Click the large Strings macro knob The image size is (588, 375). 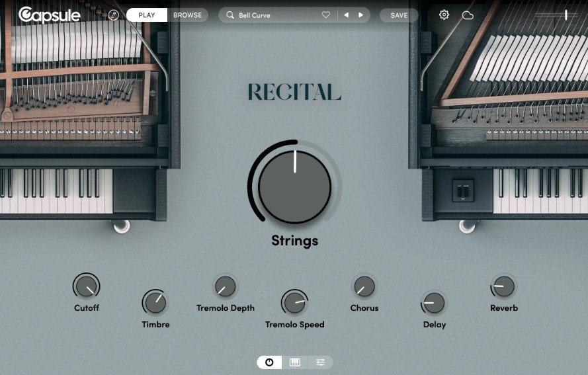click(x=294, y=187)
